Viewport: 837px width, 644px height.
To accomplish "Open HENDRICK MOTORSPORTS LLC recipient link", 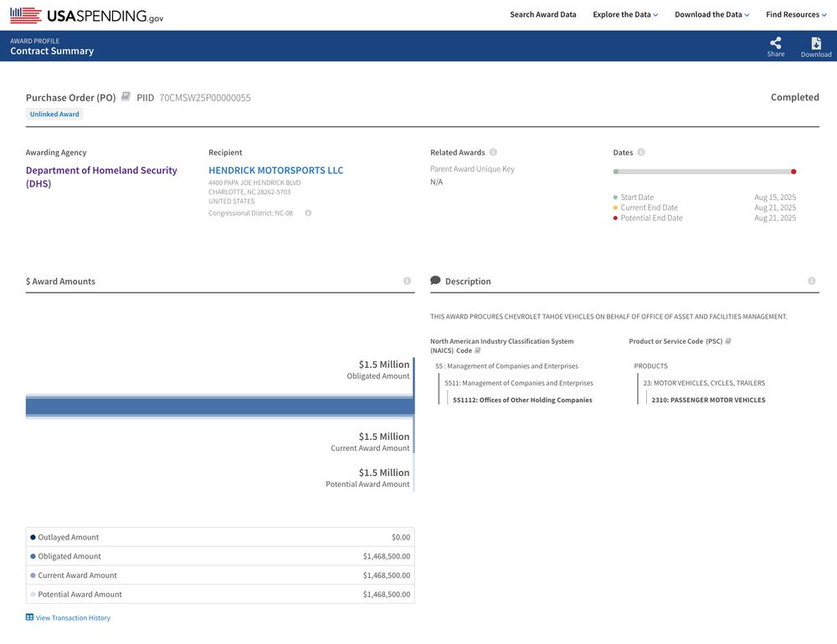I will (276, 171).
